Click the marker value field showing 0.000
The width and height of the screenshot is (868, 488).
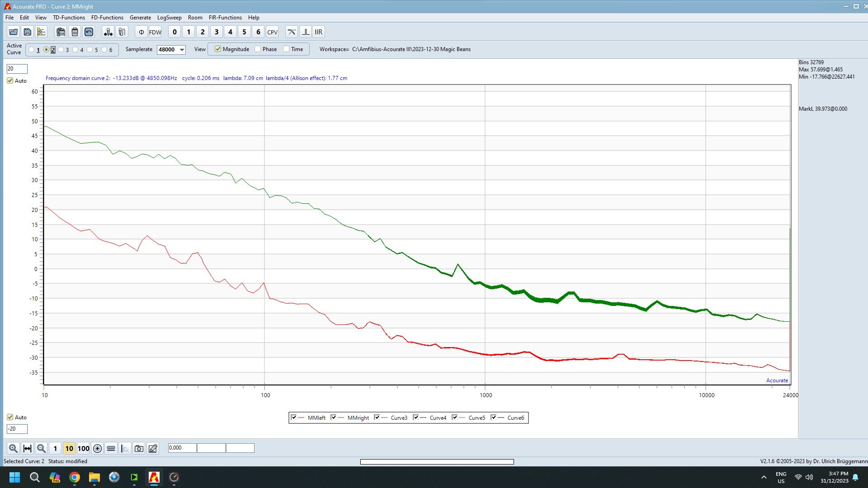click(182, 448)
